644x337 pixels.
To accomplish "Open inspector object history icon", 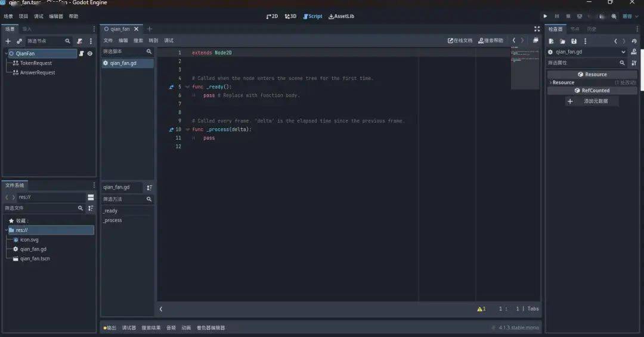I will (x=634, y=42).
